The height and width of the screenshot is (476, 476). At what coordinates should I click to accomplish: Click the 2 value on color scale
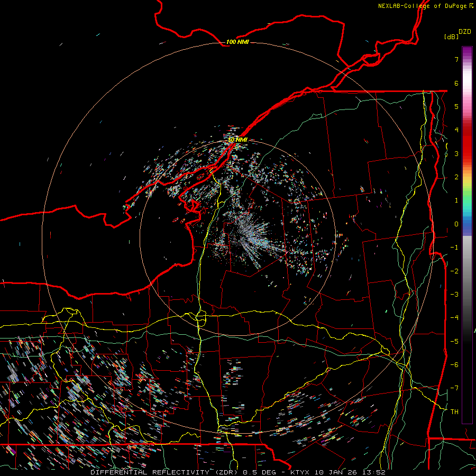click(456, 177)
